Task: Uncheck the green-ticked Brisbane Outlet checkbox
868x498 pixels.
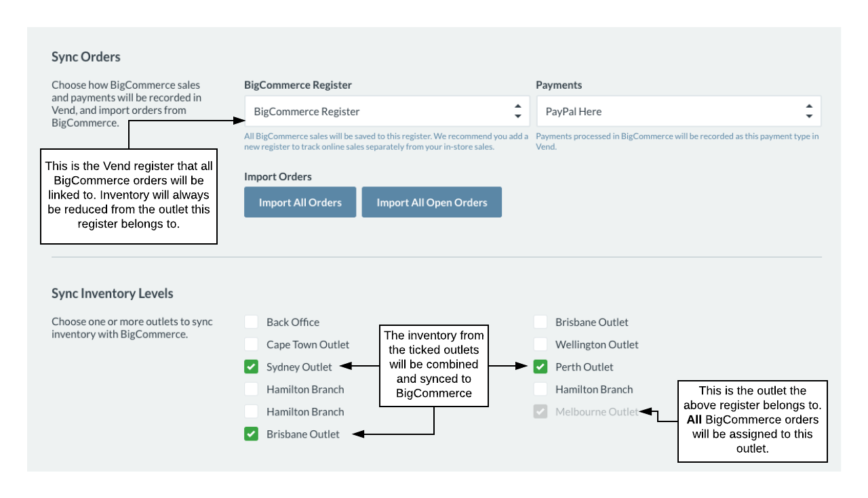Action: [x=252, y=434]
